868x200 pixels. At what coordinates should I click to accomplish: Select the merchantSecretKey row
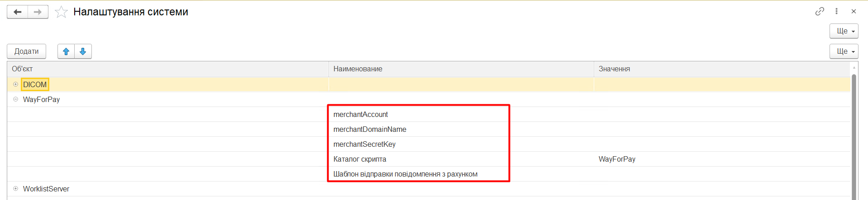364,144
